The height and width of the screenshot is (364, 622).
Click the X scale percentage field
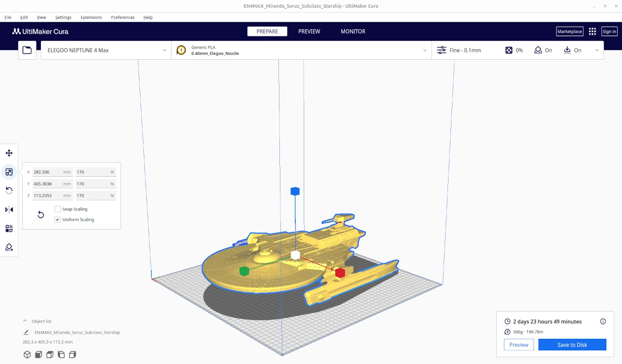(x=96, y=172)
